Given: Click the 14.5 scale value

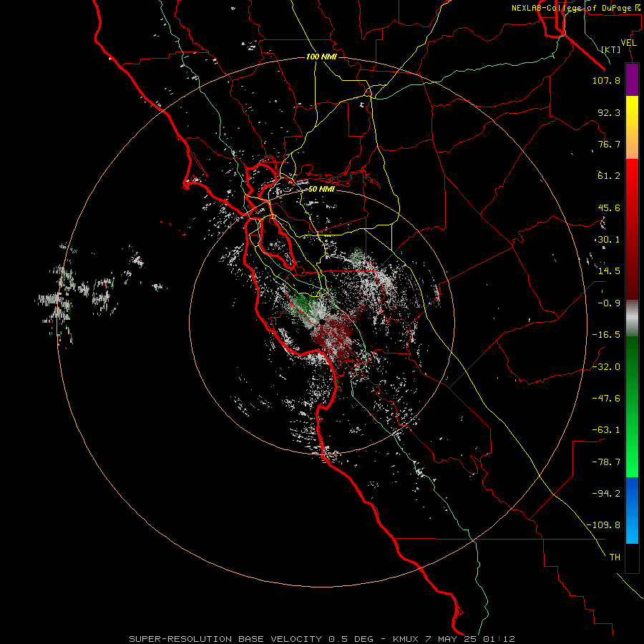Looking at the screenshot, I should (609, 271).
